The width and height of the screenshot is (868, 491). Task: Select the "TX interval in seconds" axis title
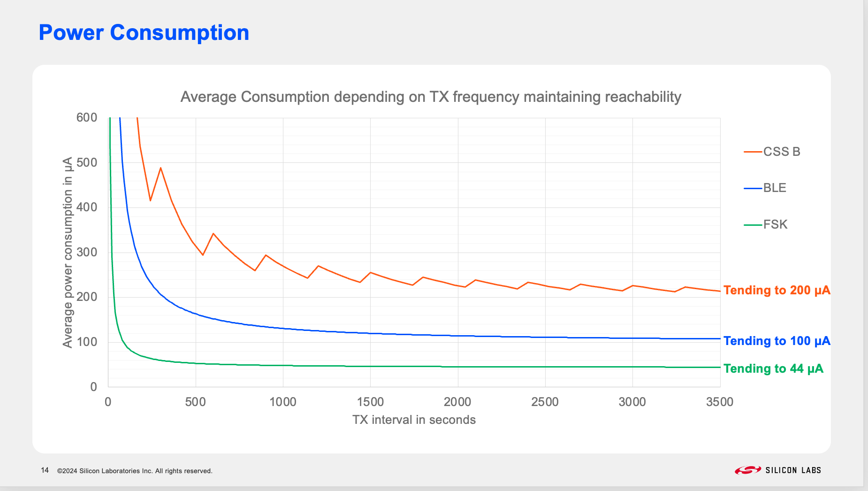pos(414,420)
